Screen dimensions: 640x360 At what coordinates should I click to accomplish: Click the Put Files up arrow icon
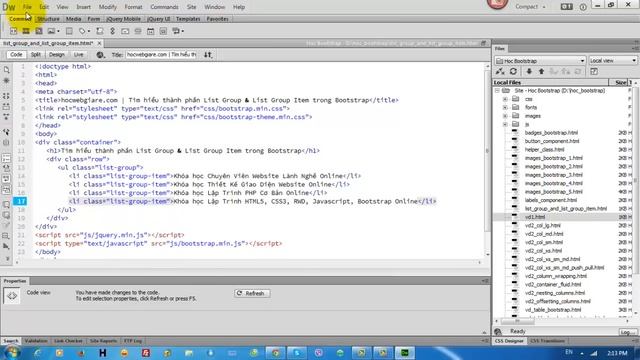coord(541,72)
